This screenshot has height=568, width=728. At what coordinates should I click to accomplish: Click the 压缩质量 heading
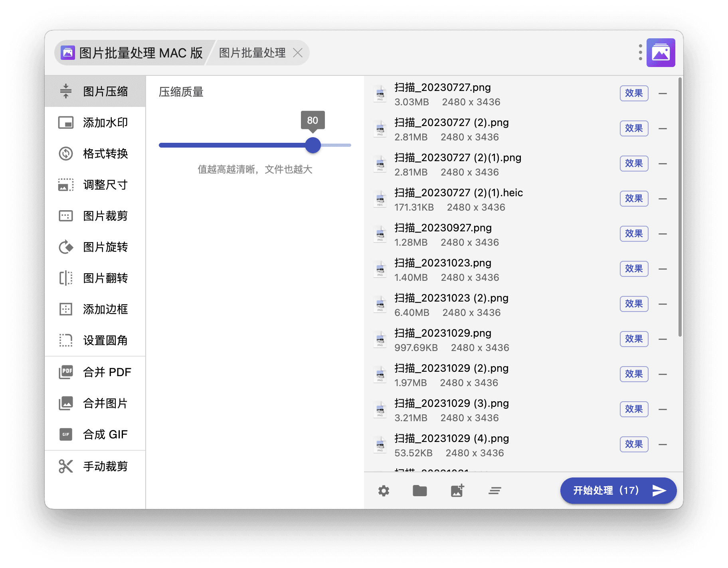(x=181, y=92)
